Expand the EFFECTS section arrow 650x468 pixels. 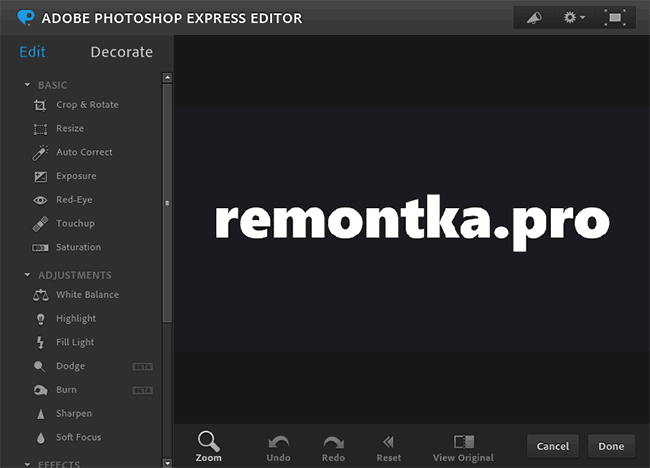(27, 464)
